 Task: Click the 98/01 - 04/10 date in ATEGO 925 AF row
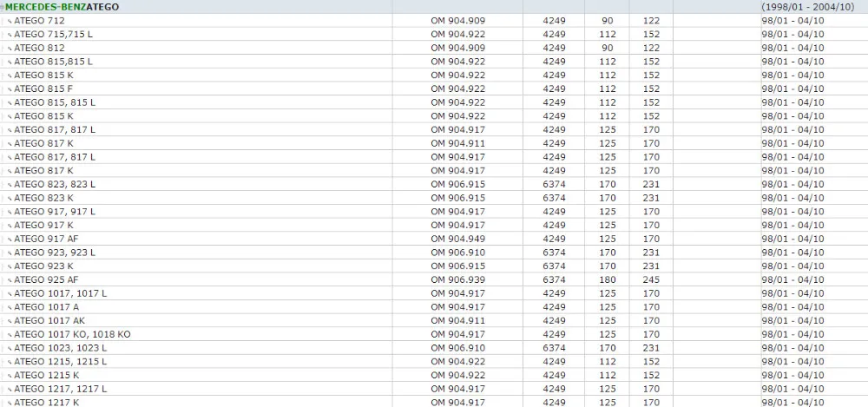pyautogui.click(x=792, y=279)
